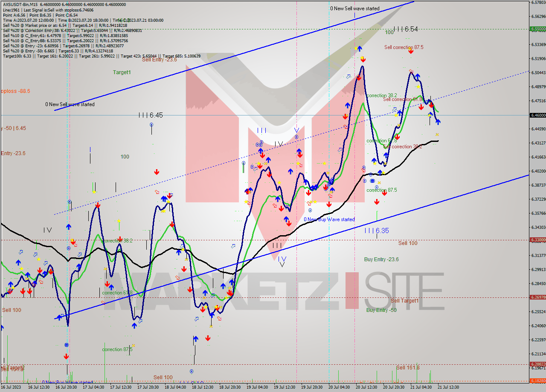This screenshot has height=392, width=546.
Task: Click the 'Sell Entry -23.6' chart label
Action: tap(159, 60)
